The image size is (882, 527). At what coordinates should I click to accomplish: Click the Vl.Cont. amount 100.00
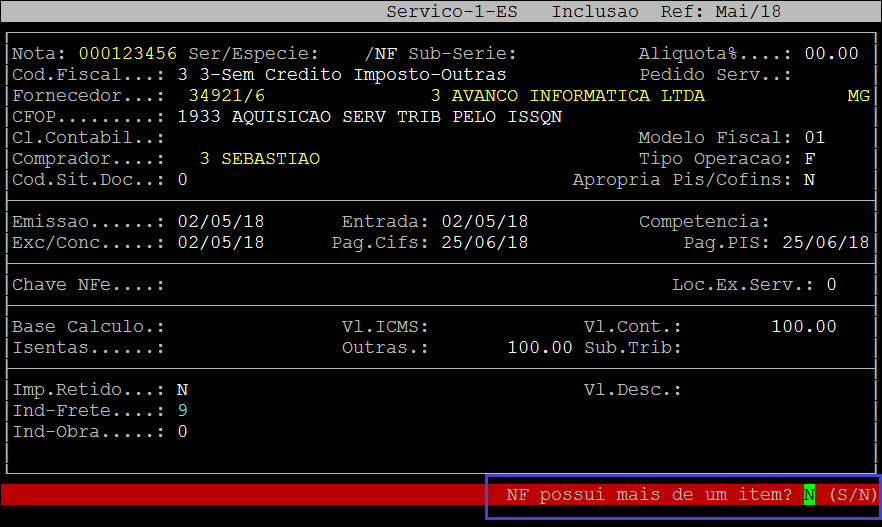(x=803, y=327)
